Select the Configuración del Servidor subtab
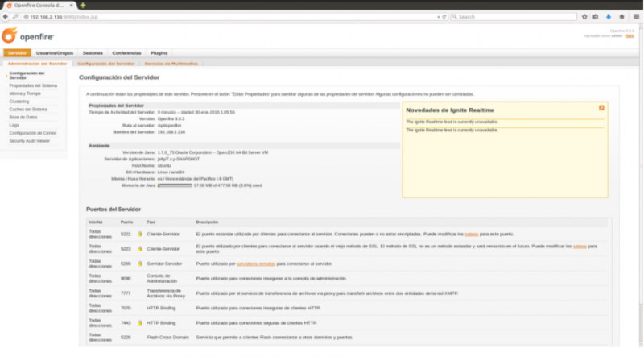The width and height of the screenshot is (644, 357). tap(105, 63)
